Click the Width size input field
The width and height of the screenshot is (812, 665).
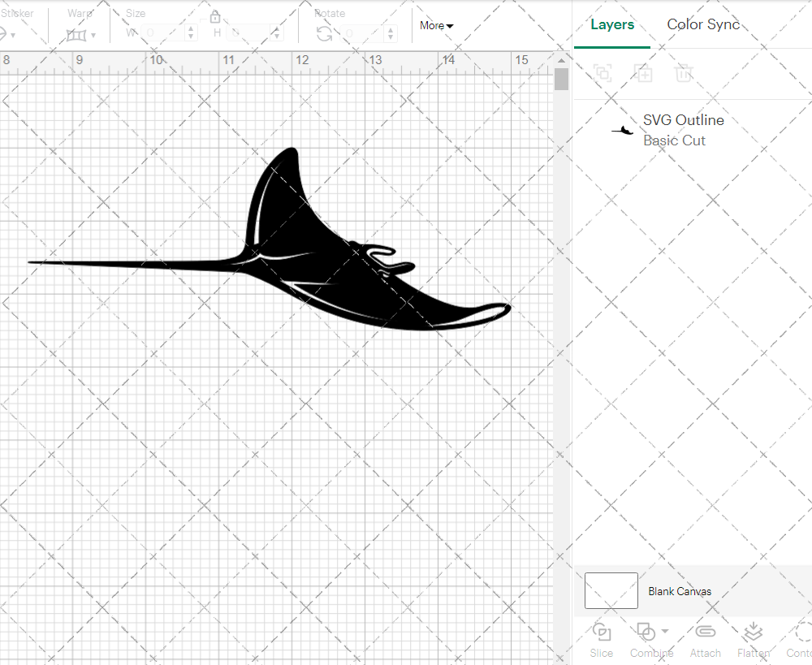click(x=163, y=33)
